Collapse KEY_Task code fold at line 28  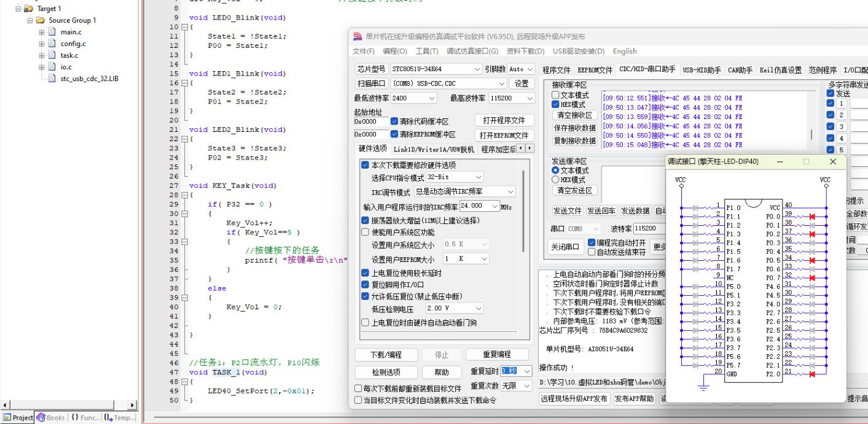pyautogui.click(x=184, y=195)
